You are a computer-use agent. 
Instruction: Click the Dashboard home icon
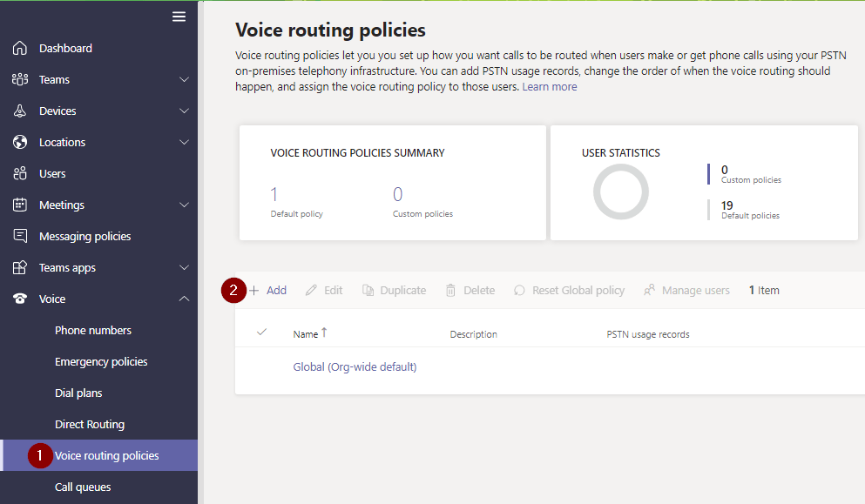(20, 48)
